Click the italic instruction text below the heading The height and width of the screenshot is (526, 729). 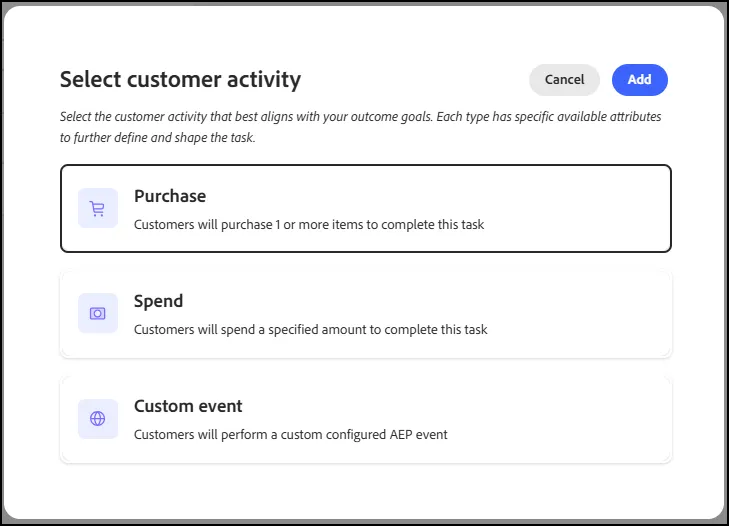360,127
